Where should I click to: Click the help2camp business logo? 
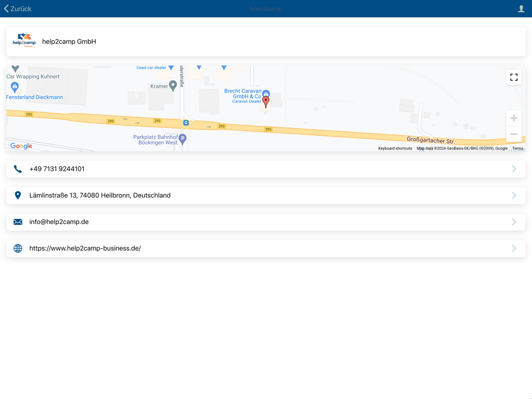(24, 41)
